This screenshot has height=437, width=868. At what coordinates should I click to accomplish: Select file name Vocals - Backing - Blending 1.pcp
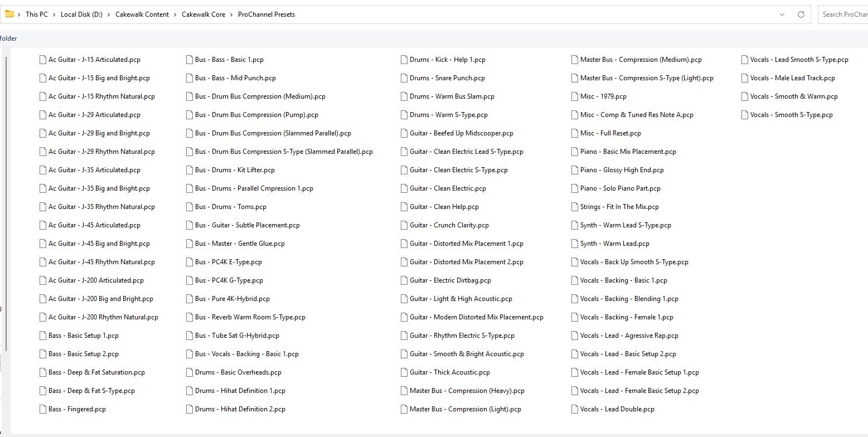(x=629, y=299)
